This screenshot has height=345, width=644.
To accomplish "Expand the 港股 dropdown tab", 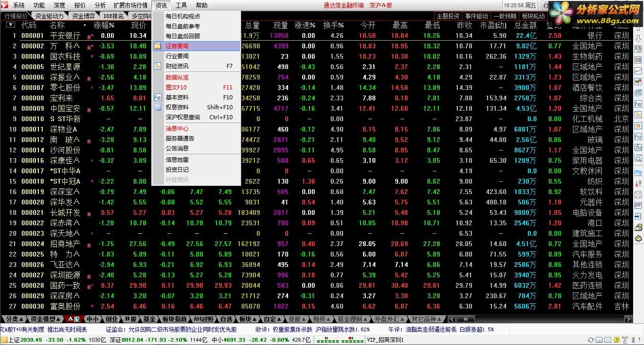I will click(297, 319).
